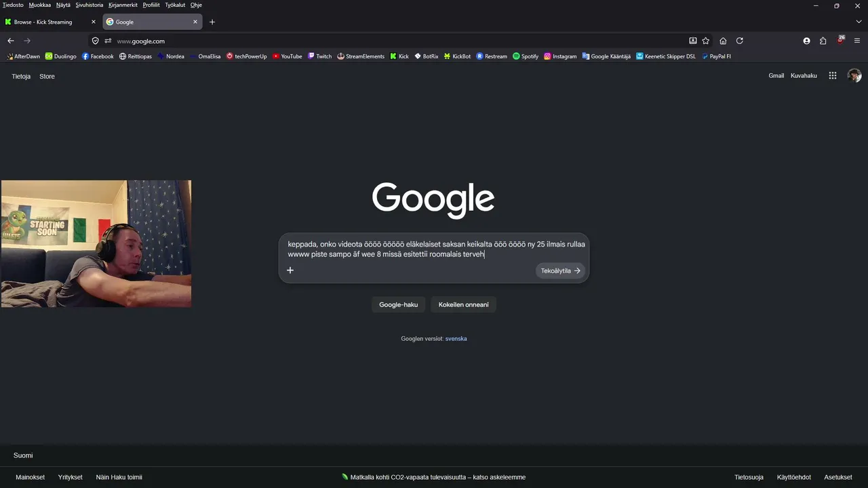
Task: Open the BotRix bookmark
Action: click(427, 56)
